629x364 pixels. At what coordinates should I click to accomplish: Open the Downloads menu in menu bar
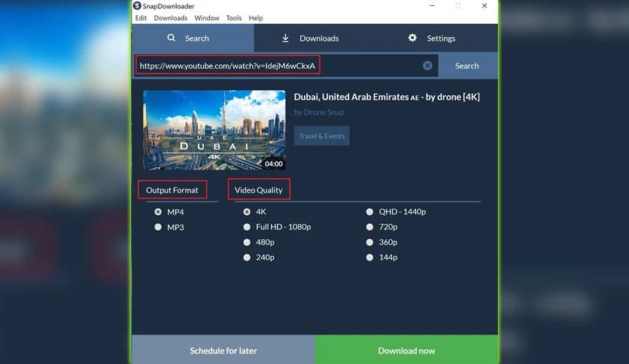pos(171,18)
